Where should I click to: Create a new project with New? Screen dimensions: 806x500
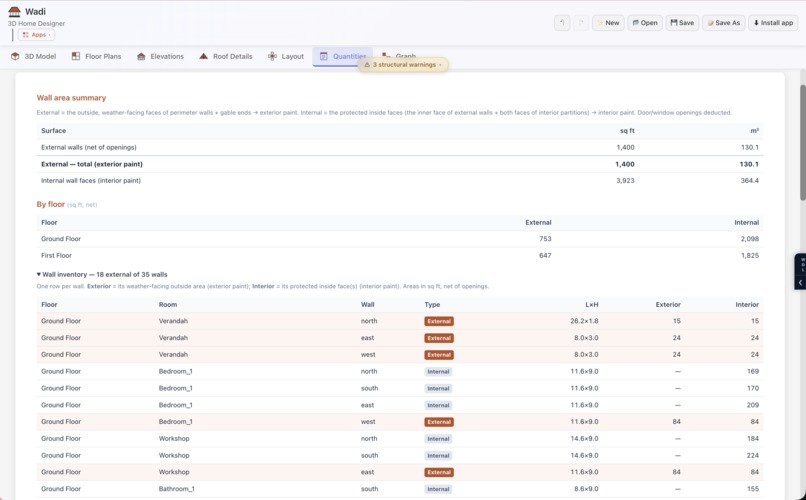pos(608,23)
